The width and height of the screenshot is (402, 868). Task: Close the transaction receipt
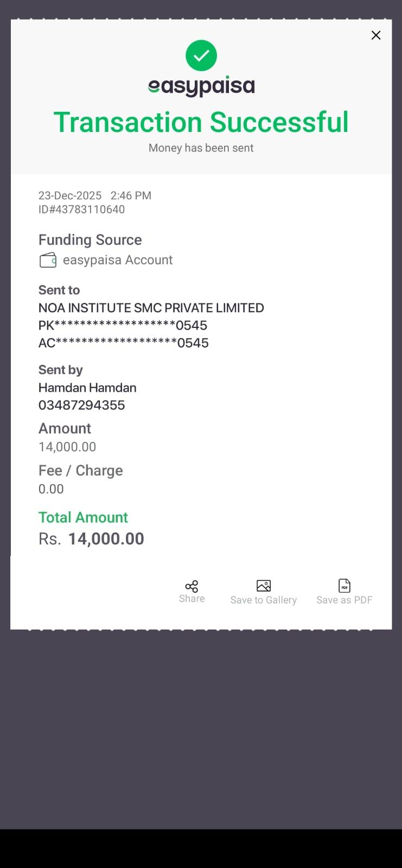point(375,35)
